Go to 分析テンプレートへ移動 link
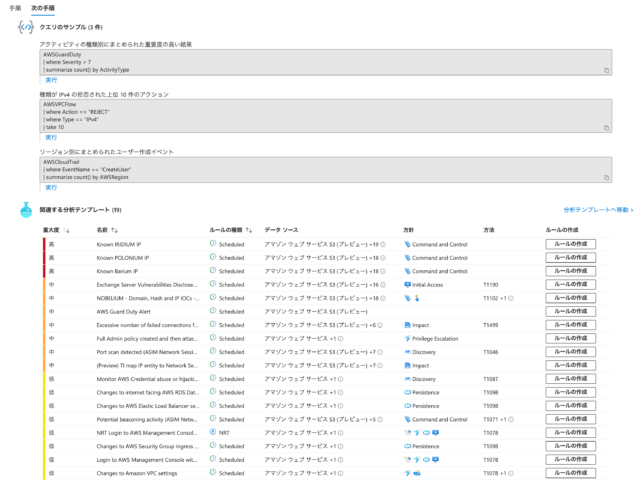 tap(598, 210)
